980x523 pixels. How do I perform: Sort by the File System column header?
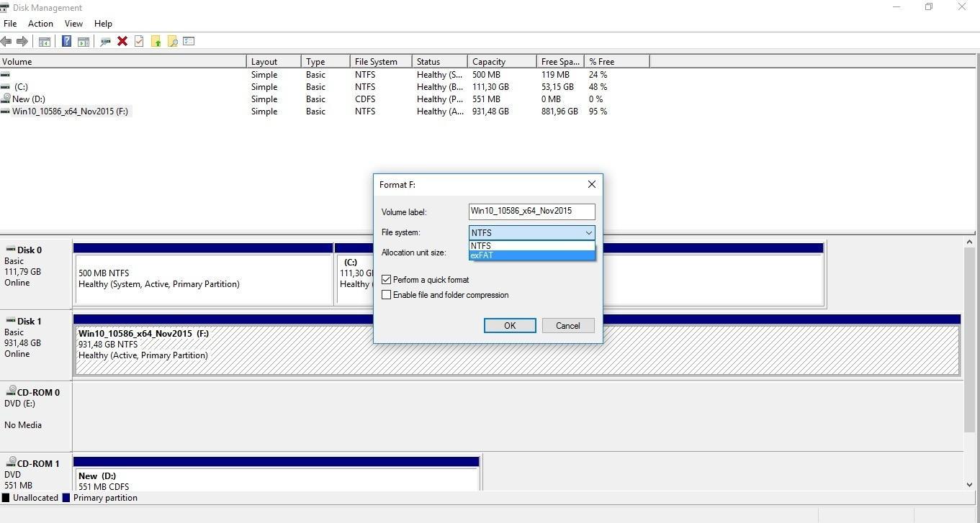coord(381,62)
